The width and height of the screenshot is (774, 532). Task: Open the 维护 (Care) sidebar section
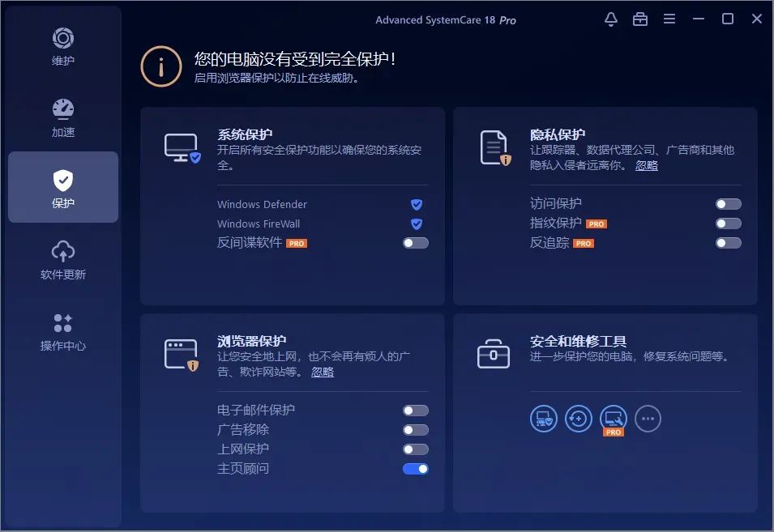click(x=63, y=47)
